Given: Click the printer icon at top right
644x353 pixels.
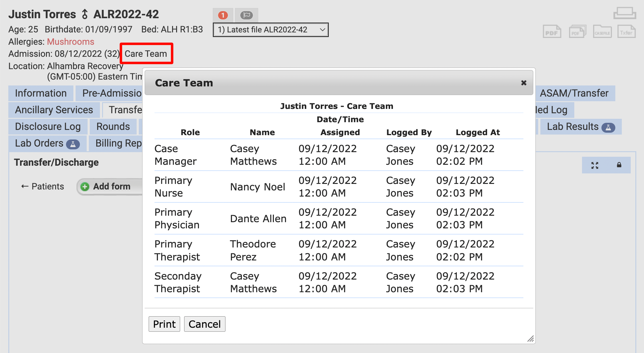Looking at the screenshot, I should pyautogui.click(x=625, y=13).
